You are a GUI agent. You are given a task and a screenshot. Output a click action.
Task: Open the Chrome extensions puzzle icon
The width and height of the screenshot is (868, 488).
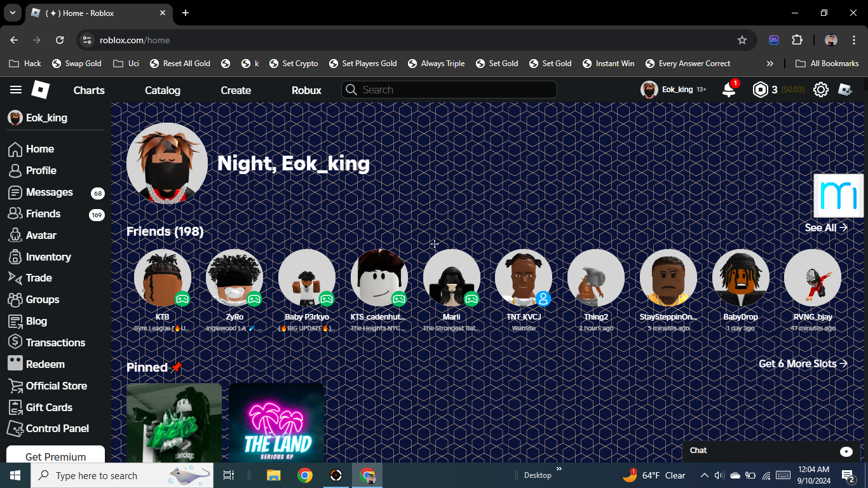click(797, 40)
